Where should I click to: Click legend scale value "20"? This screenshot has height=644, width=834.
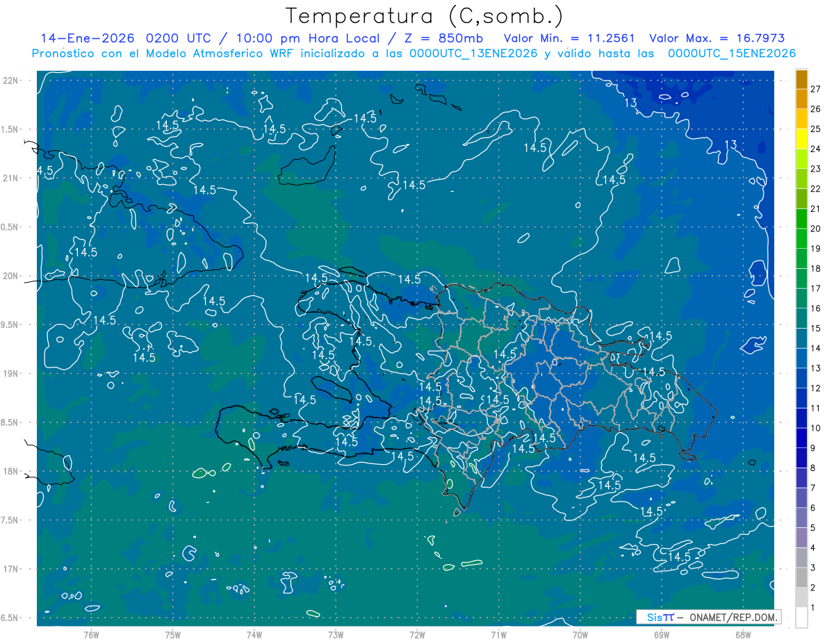point(816,229)
